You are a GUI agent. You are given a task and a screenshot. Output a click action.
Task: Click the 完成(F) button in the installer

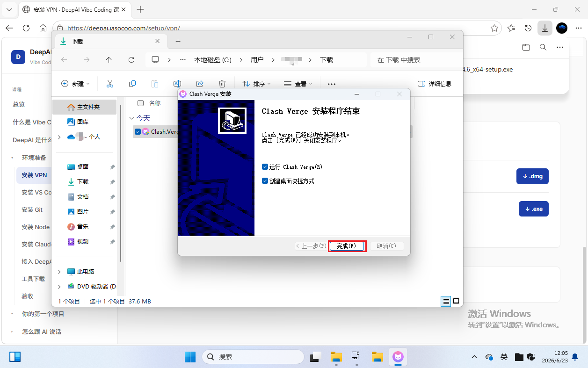click(x=347, y=246)
